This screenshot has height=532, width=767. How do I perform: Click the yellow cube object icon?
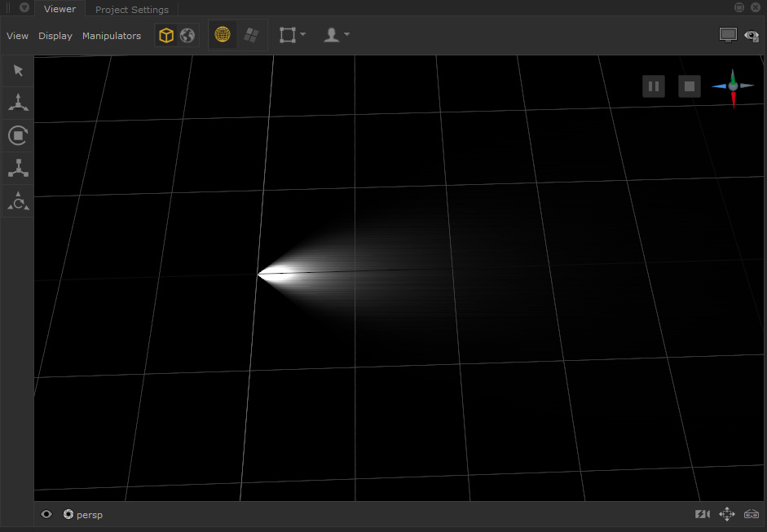pyautogui.click(x=166, y=36)
